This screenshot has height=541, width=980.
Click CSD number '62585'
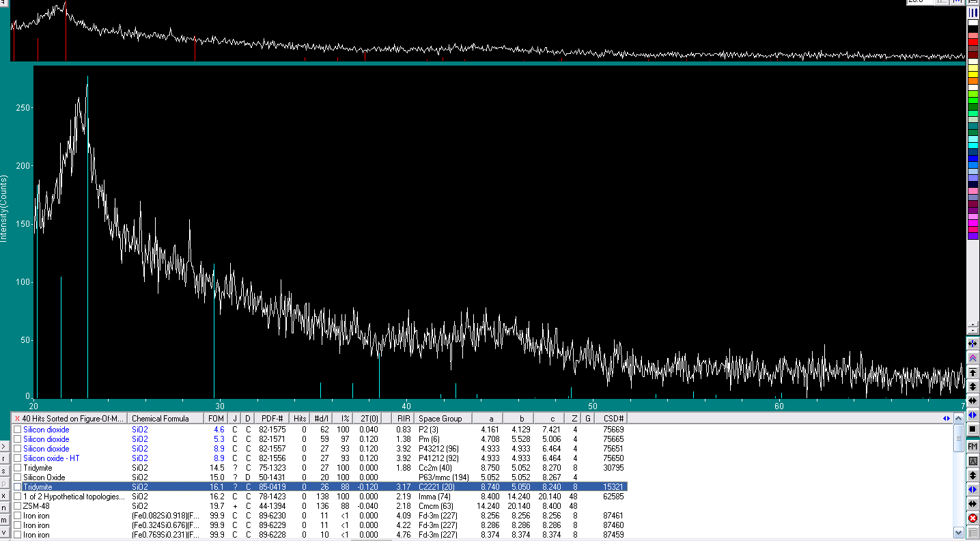point(613,497)
